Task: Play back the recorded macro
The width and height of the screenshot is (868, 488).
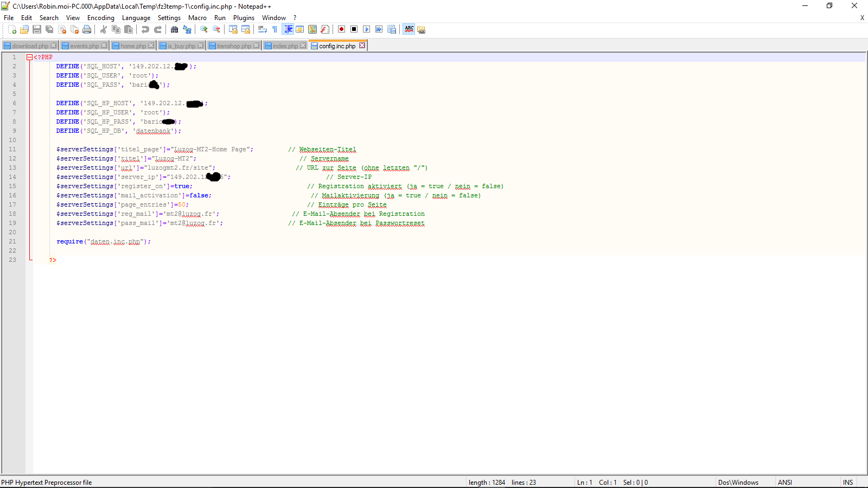Action: (367, 29)
